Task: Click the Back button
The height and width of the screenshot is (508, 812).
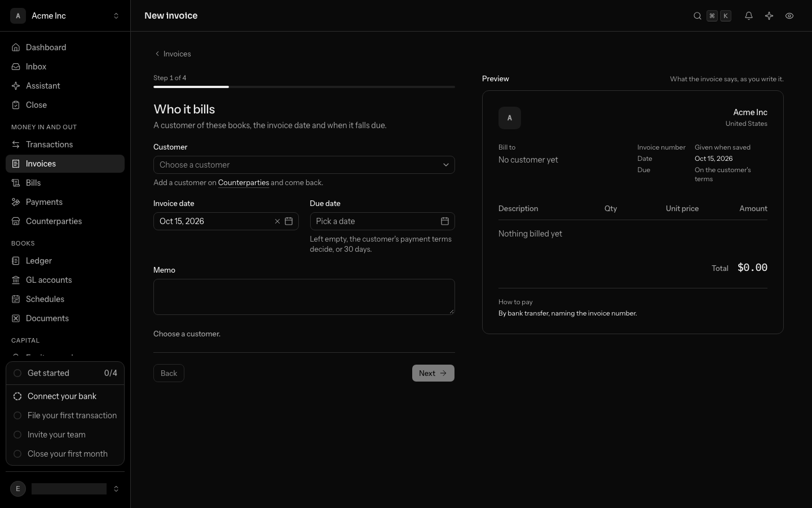Action: (169, 373)
